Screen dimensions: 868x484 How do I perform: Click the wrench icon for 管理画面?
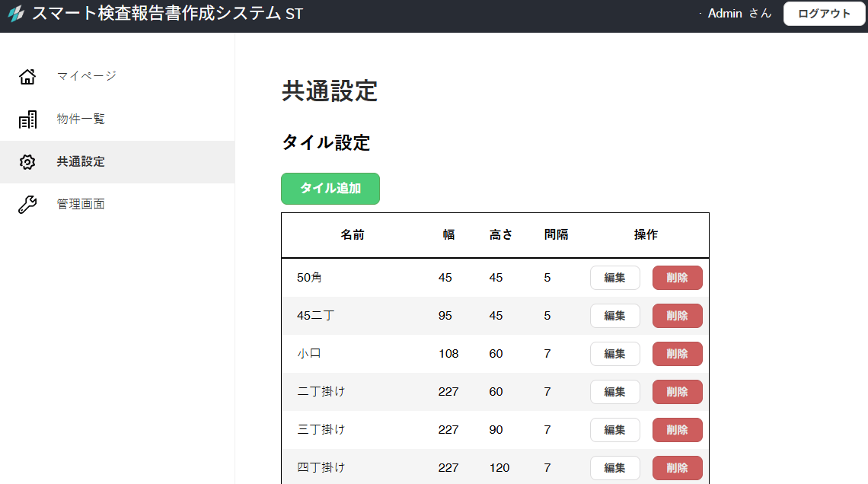[x=27, y=205]
